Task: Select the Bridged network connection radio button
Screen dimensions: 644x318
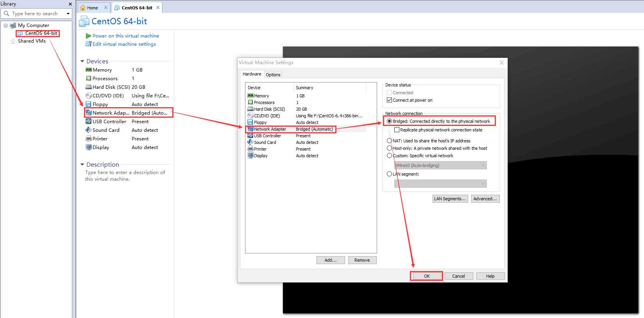Action: click(389, 121)
